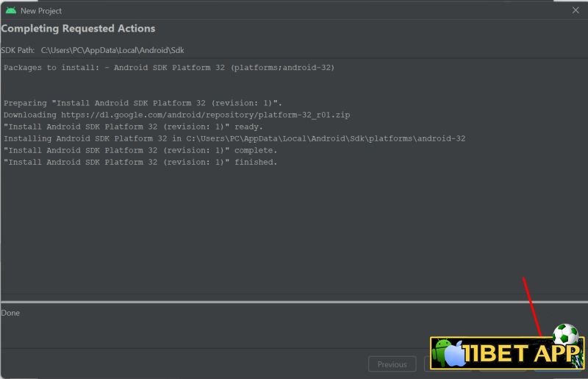Click the blue Apple logo in watermark
Screen dimensions: 588x379
coord(455,353)
